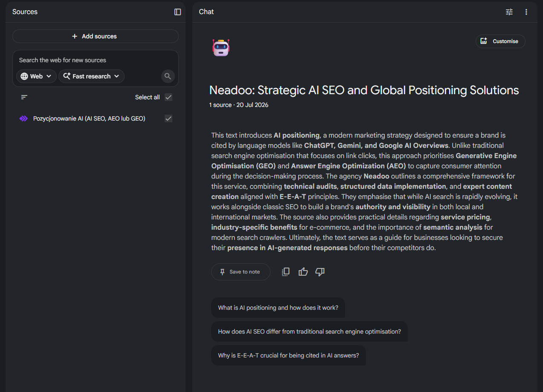This screenshot has height=392, width=543.
Task: Toggle the Select all checkbox
Action: point(168,97)
